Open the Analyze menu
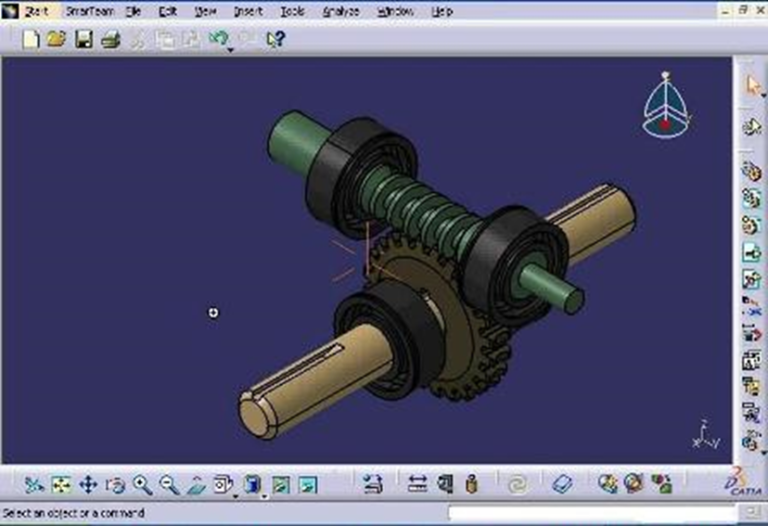 pos(341,11)
